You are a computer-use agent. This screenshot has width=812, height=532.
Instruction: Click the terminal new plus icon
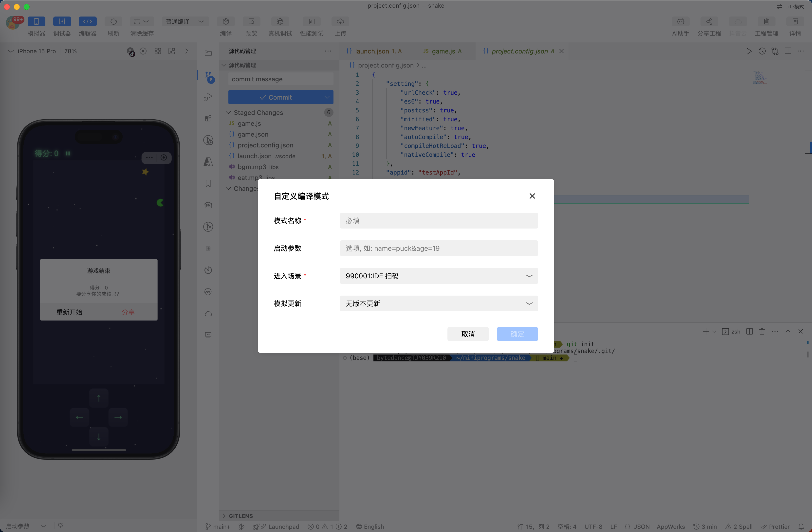705,332
